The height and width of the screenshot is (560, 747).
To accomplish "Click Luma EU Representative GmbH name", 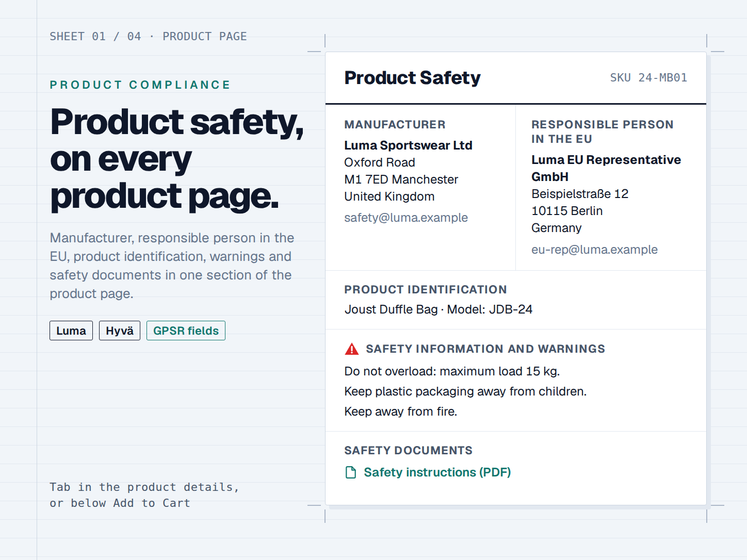I will pyautogui.click(x=606, y=168).
